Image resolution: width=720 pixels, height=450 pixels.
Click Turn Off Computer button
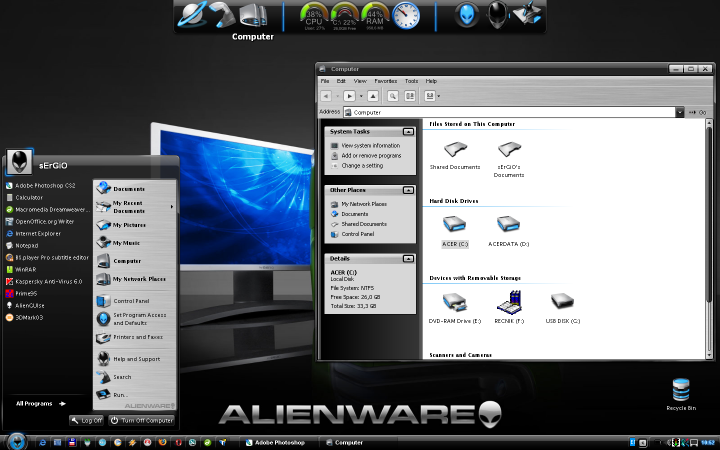tap(141, 420)
